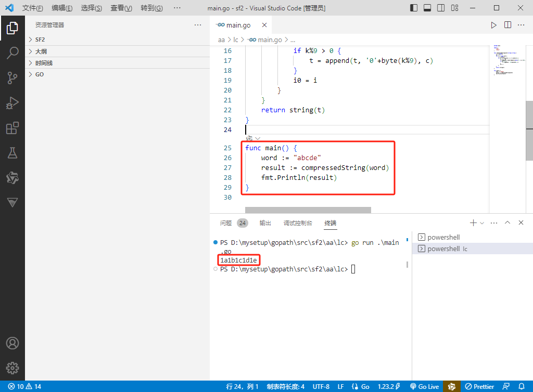Open the Accounts menu icon
The image size is (533, 392).
[x=12, y=343]
